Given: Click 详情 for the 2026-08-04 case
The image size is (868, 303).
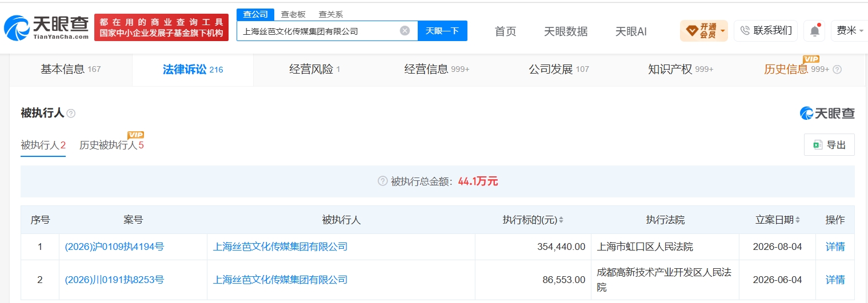Looking at the screenshot, I should pos(835,247).
